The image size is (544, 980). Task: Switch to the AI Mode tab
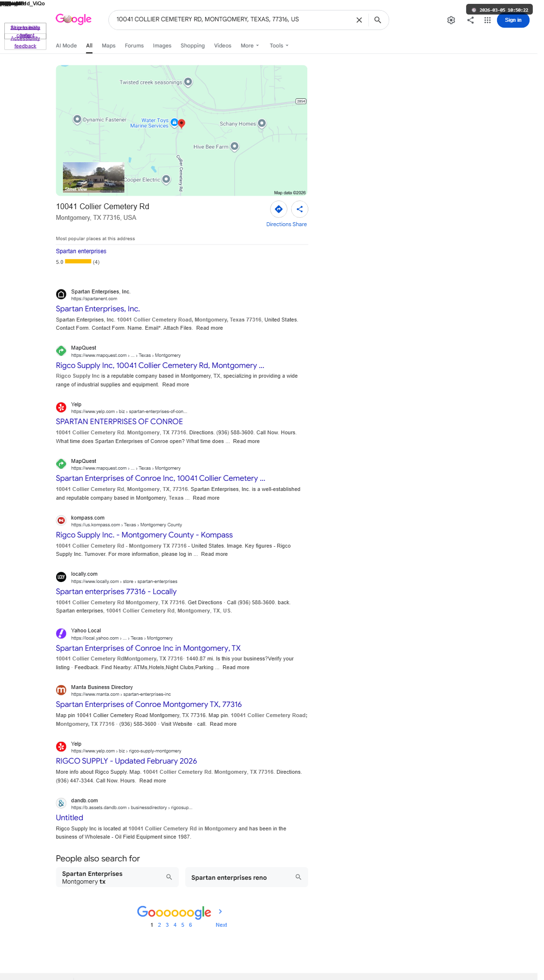click(x=66, y=46)
